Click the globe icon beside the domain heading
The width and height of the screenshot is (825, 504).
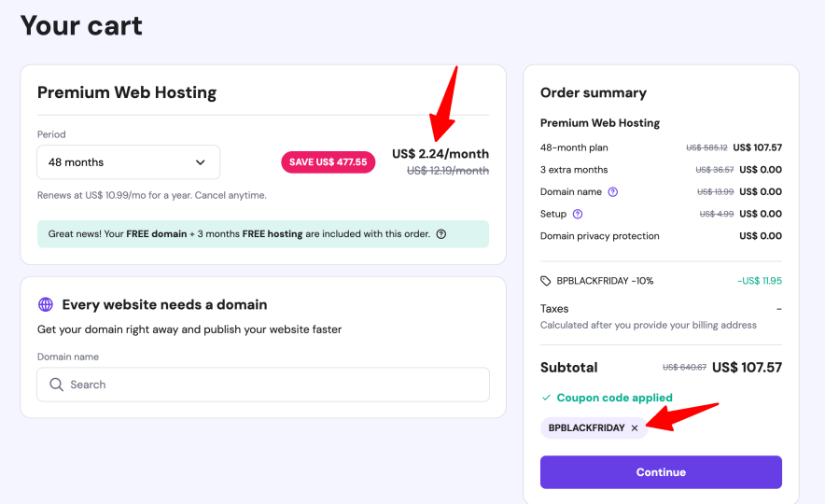pos(46,304)
